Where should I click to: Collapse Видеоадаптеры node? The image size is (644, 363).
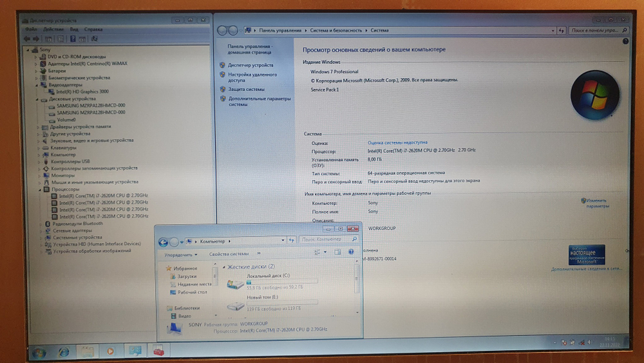coord(36,85)
